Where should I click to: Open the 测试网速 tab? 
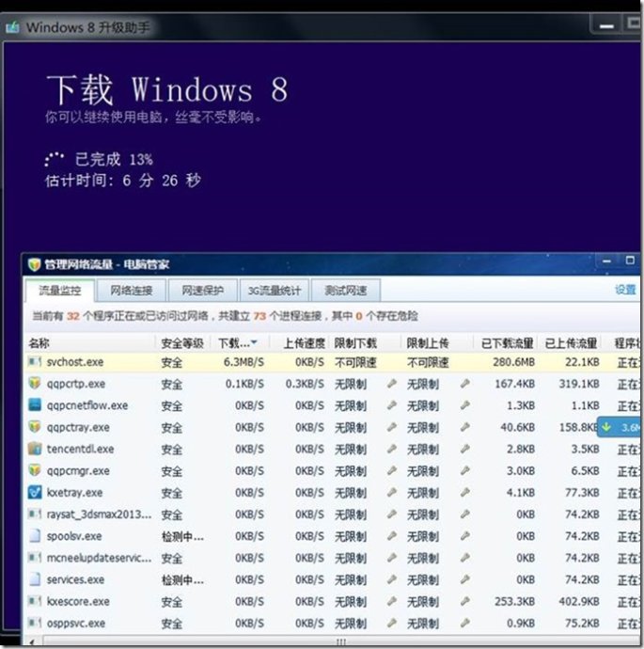point(346,290)
